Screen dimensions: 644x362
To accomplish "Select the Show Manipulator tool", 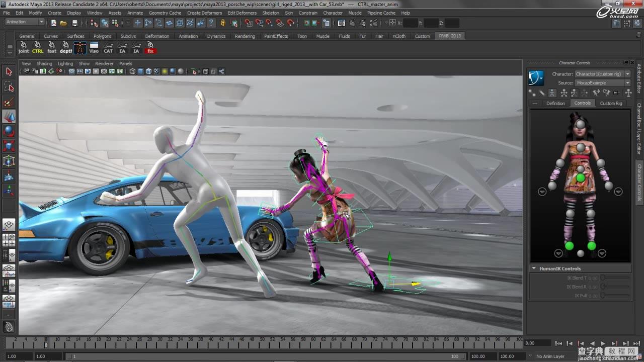I will coord(9,191).
